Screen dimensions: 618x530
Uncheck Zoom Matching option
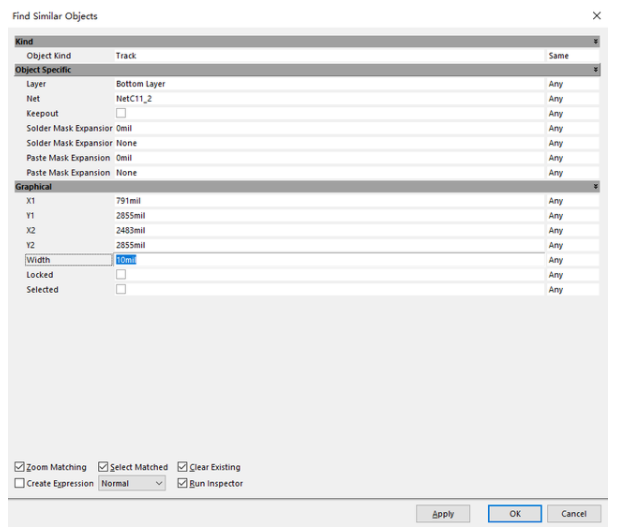pyautogui.click(x=19, y=467)
